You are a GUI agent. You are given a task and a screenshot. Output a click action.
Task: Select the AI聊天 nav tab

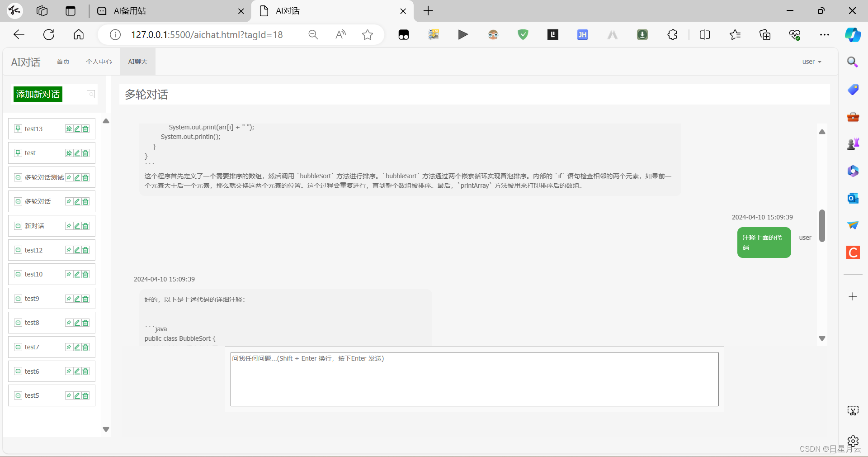pyautogui.click(x=138, y=62)
